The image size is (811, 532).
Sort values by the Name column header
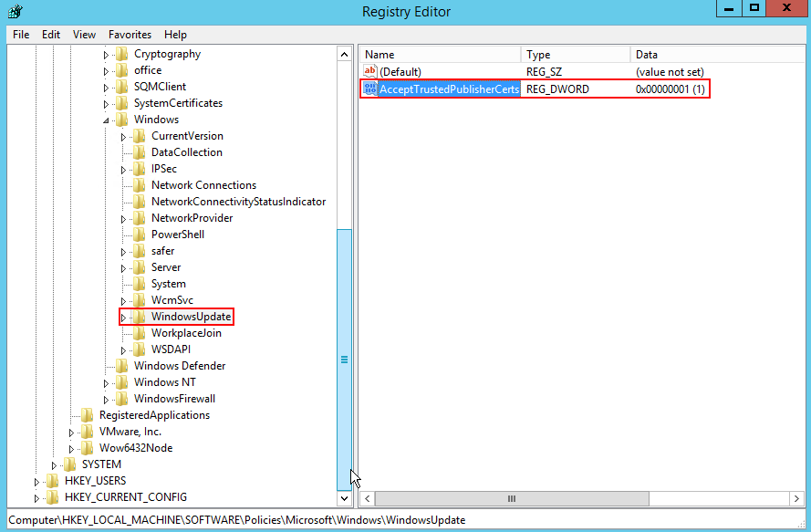[x=439, y=55]
